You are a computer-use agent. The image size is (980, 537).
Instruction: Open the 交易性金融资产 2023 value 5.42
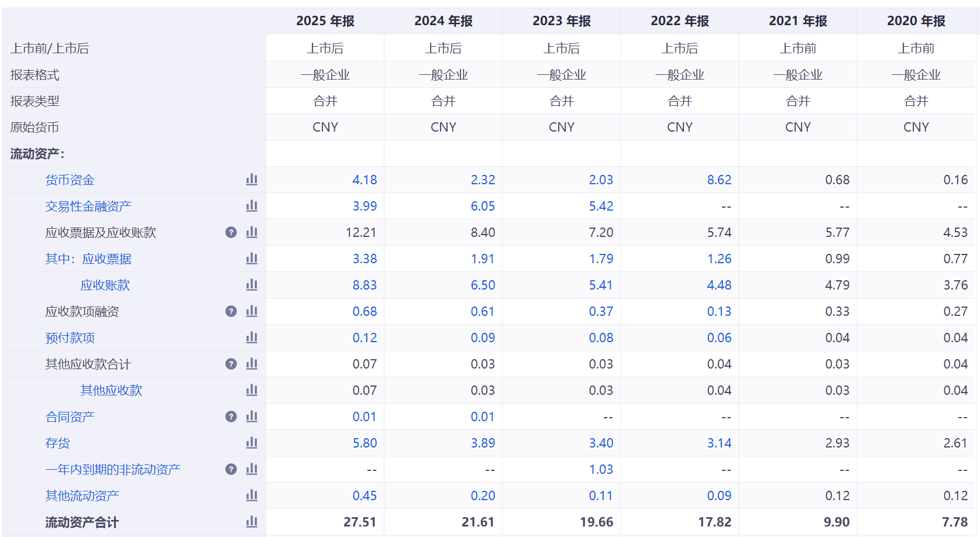[x=601, y=206]
